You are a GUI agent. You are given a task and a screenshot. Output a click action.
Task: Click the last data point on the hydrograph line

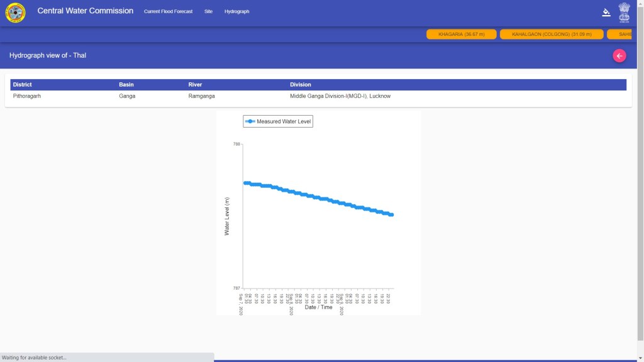(391, 215)
